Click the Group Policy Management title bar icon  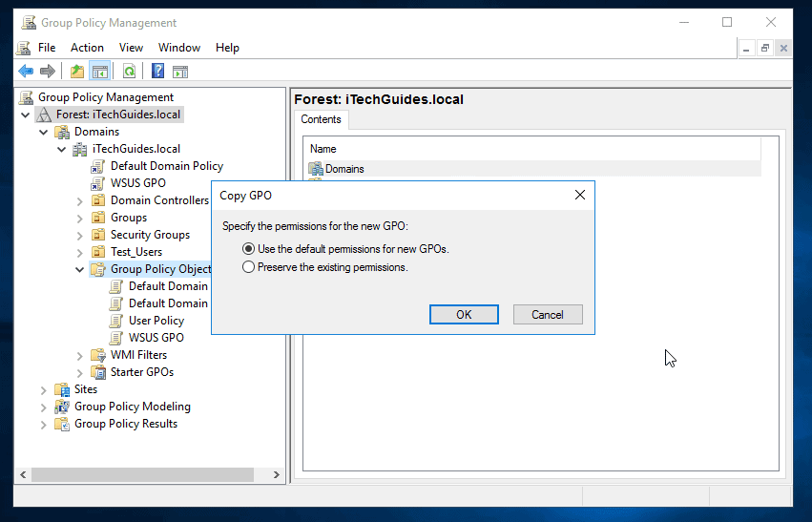[29, 22]
